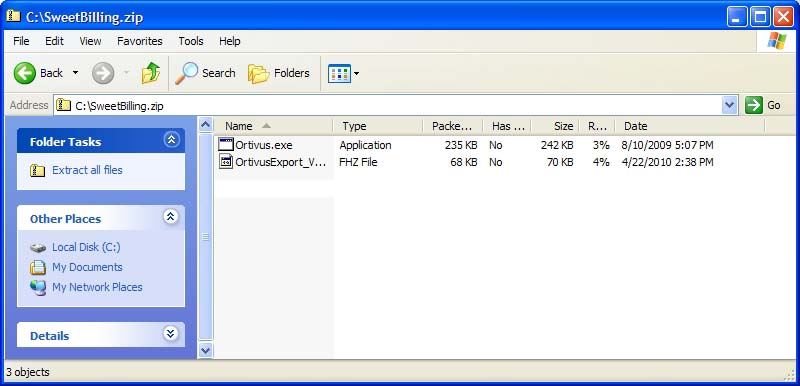Maximize the SweetBilling.zip window

click(x=760, y=17)
